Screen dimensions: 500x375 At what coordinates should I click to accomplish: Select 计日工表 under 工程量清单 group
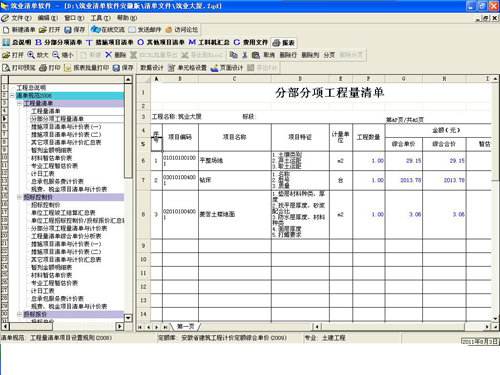(43, 173)
